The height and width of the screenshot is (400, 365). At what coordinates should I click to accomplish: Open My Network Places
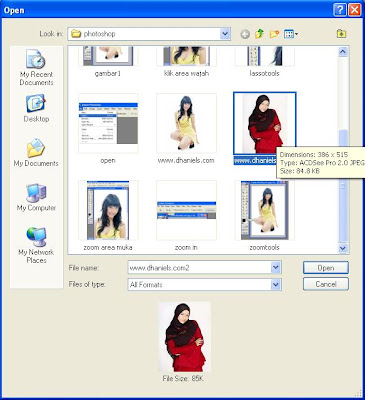[36, 245]
